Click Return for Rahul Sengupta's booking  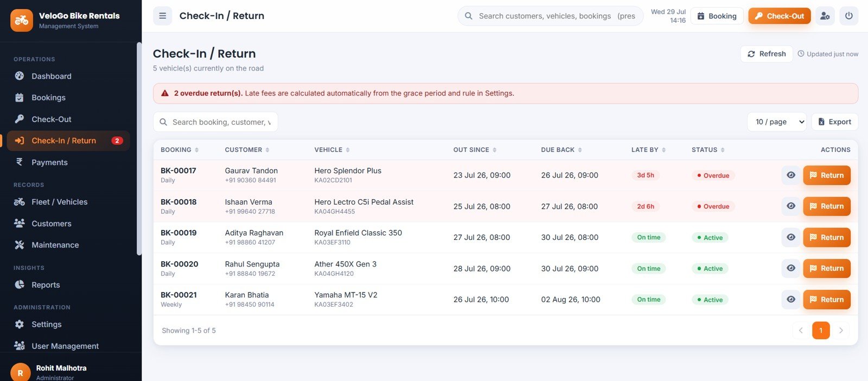827,268
